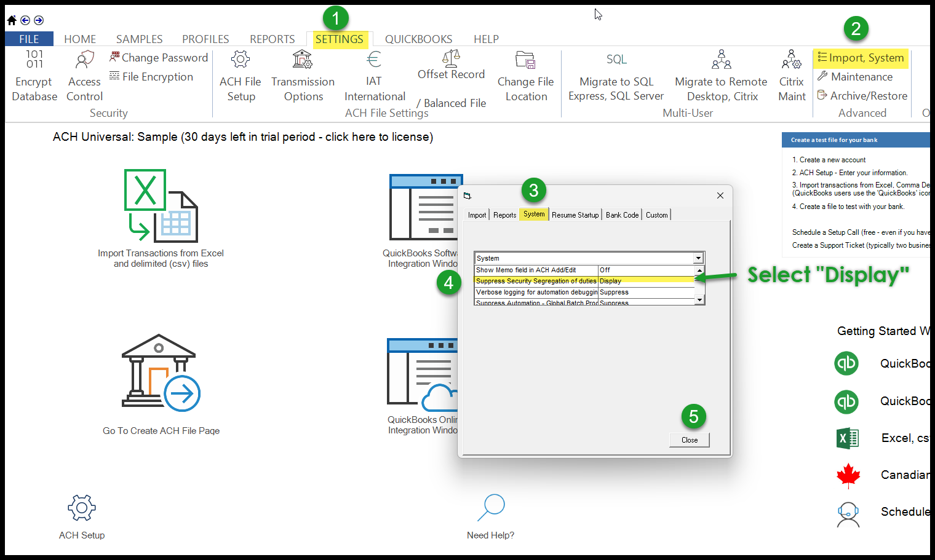This screenshot has width=935, height=560.
Task: Open IAT International settings
Action: tap(375, 76)
